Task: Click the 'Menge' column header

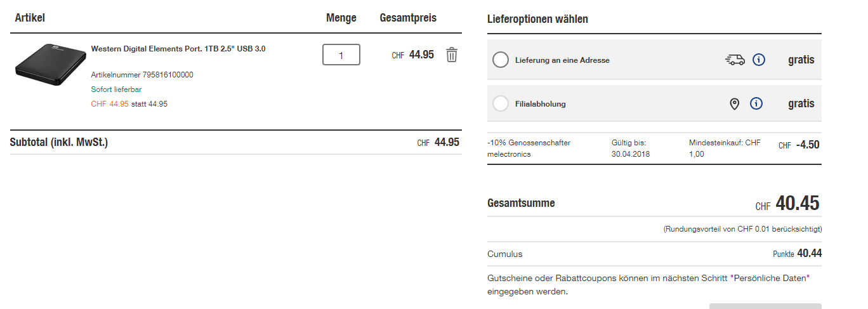Action: coord(341,18)
